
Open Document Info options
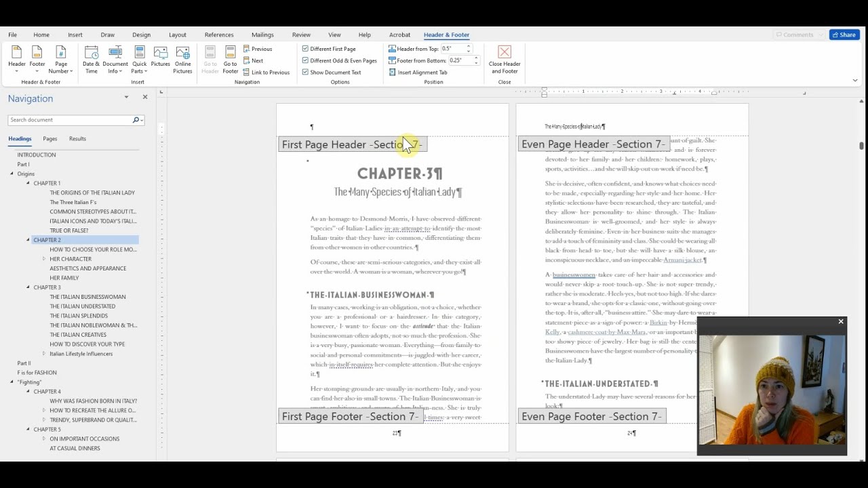(115, 60)
